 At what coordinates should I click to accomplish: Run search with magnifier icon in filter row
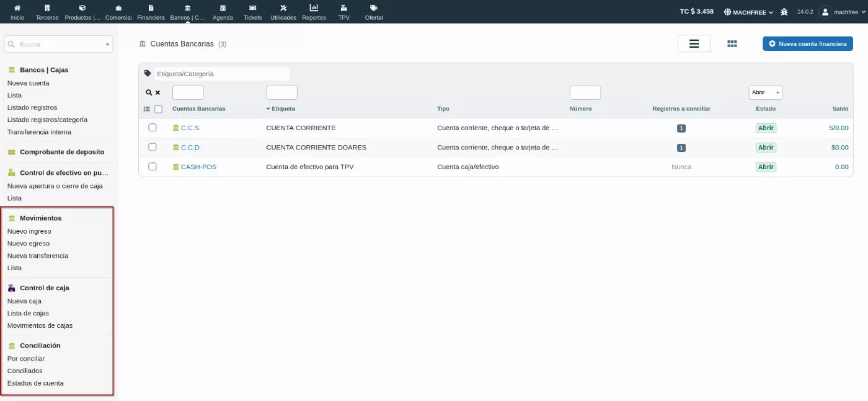[149, 92]
